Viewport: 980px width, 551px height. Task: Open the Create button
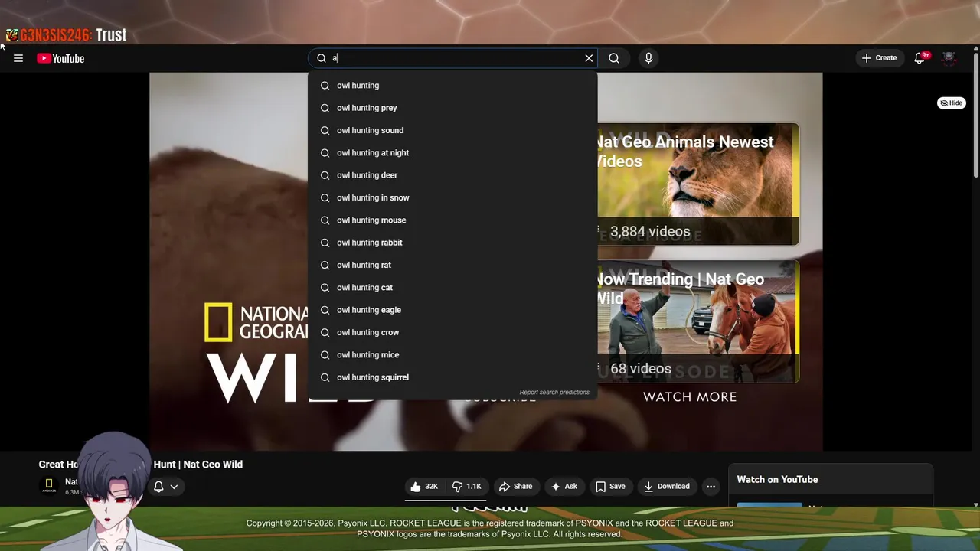879,58
